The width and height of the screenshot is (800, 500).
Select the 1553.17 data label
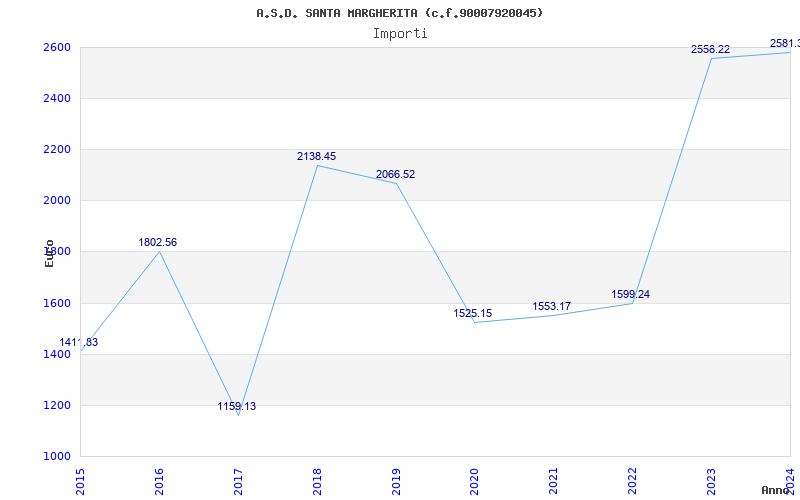(552, 306)
